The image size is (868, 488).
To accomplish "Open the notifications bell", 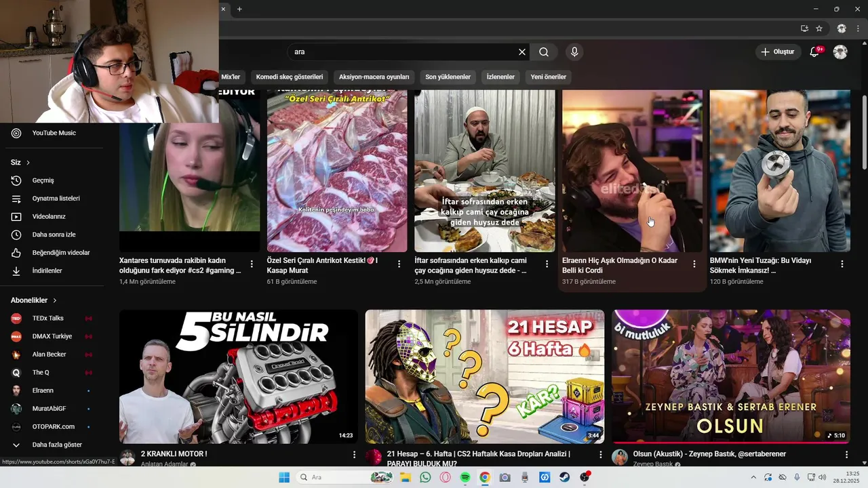I will [x=814, y=52].
